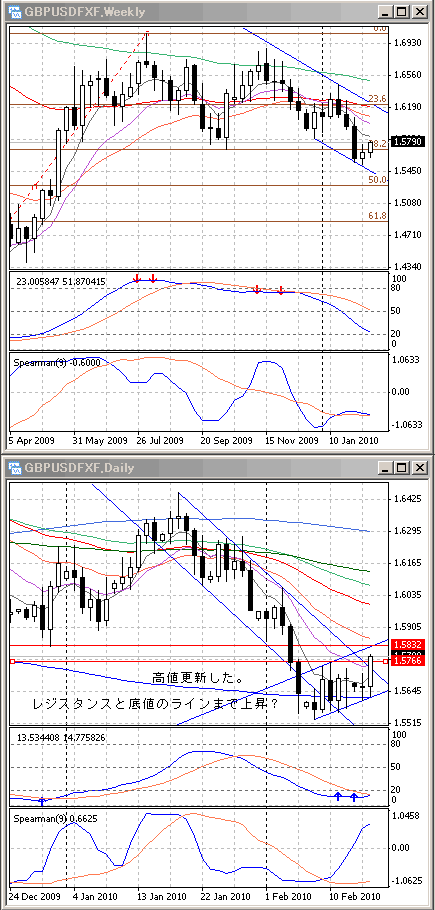Click the 1.6295 value on the Daily price axis

click(x=407, y=530)
